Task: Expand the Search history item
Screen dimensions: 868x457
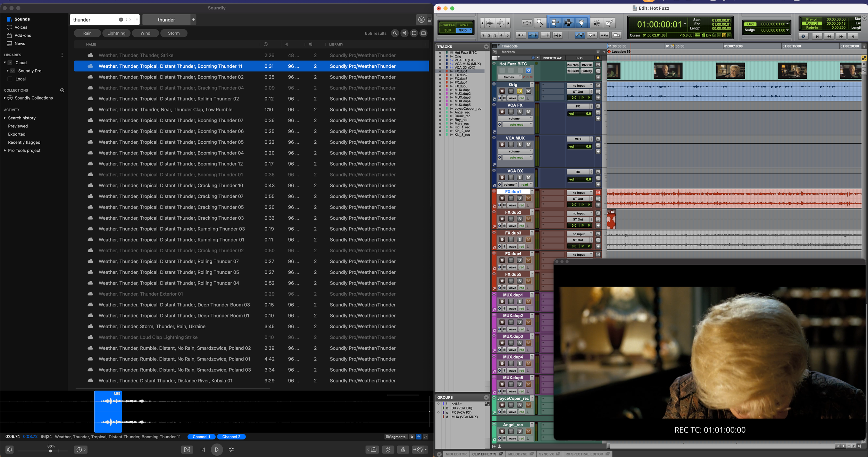Action: tap(5, 118)
